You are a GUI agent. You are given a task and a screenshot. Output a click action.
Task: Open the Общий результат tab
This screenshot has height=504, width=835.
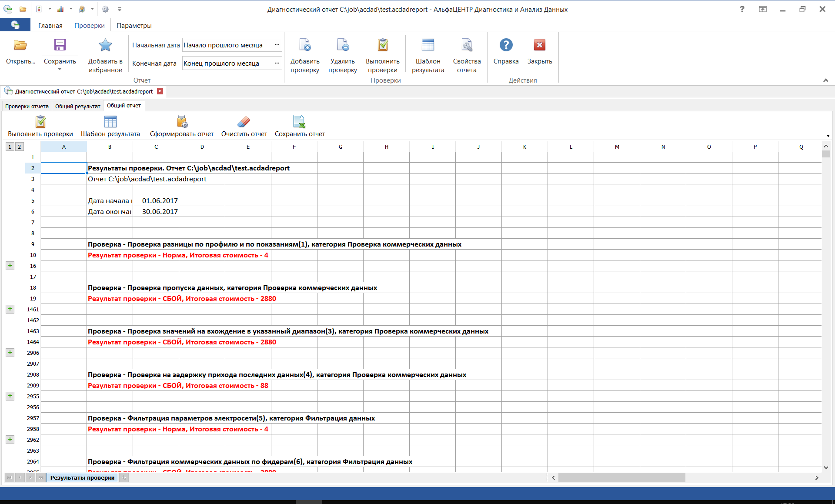tap(77, 106)
